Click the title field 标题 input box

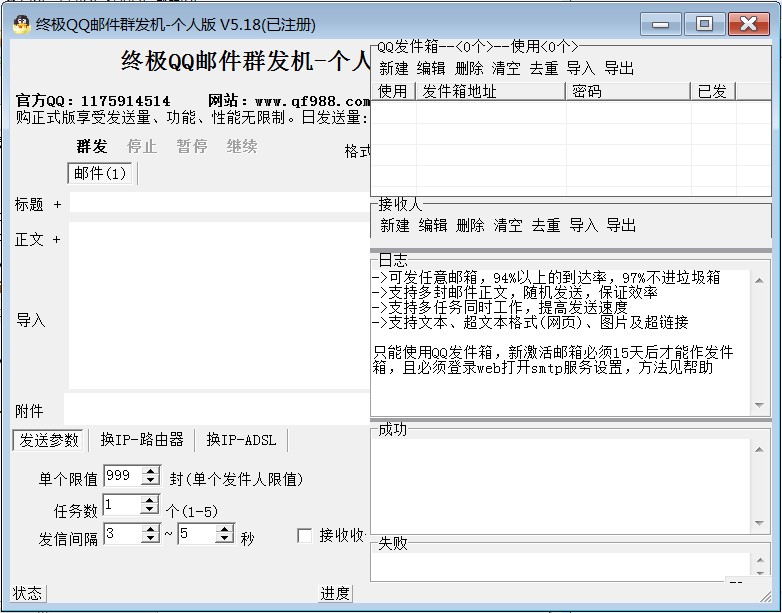pyautogui.click(x=219, y=203)
